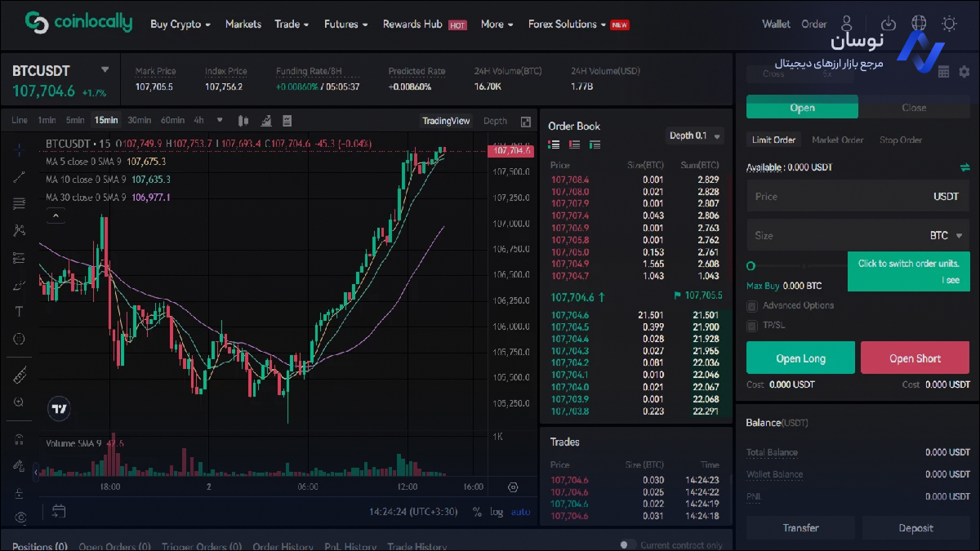The height and width of the screenshot is (551, 980).
Task: Switch to the Market Order tab
Action: tap(837, 140)
